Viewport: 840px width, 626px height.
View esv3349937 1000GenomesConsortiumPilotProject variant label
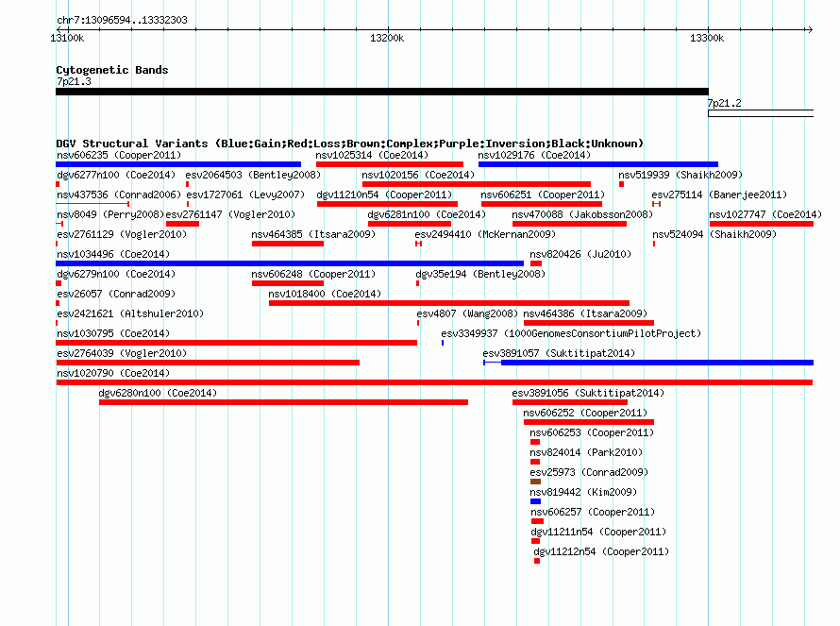click(571, 333)
